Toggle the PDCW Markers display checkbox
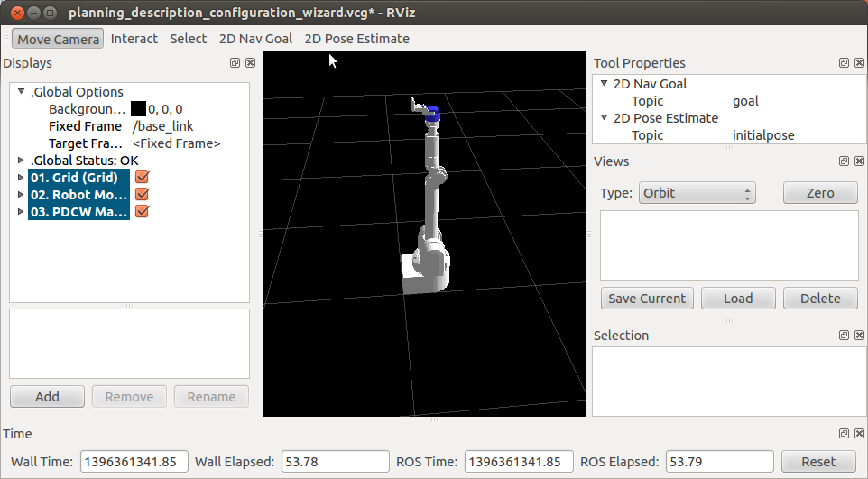 (x=142, y=212)
